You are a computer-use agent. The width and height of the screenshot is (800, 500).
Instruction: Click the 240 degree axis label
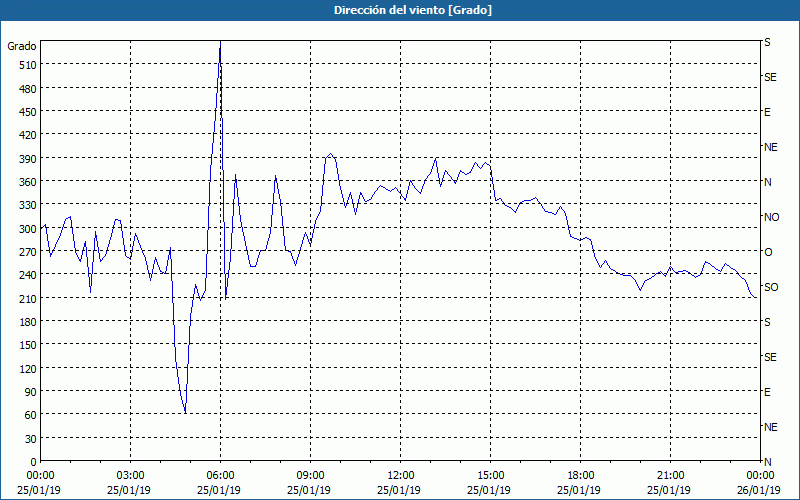28,276
